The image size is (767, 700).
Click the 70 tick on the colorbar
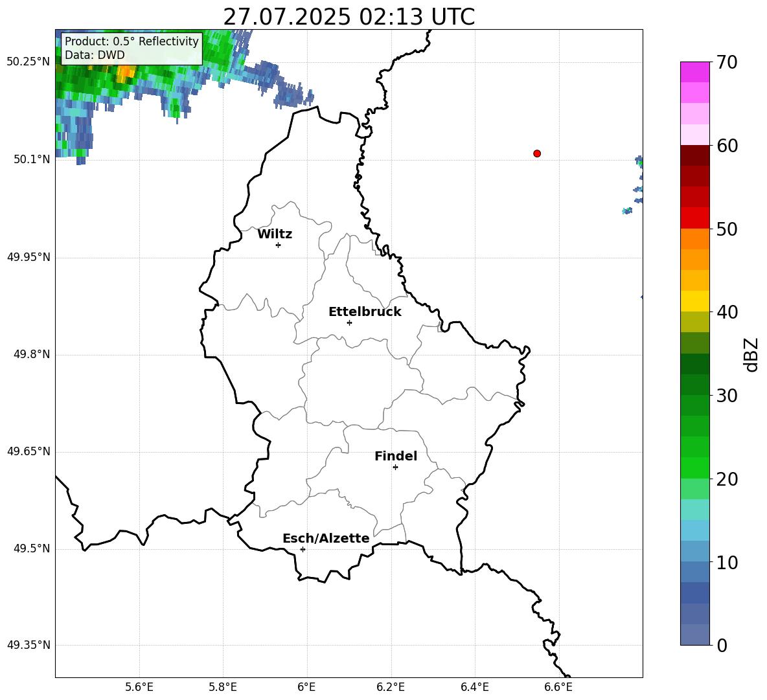click(727, 62)
